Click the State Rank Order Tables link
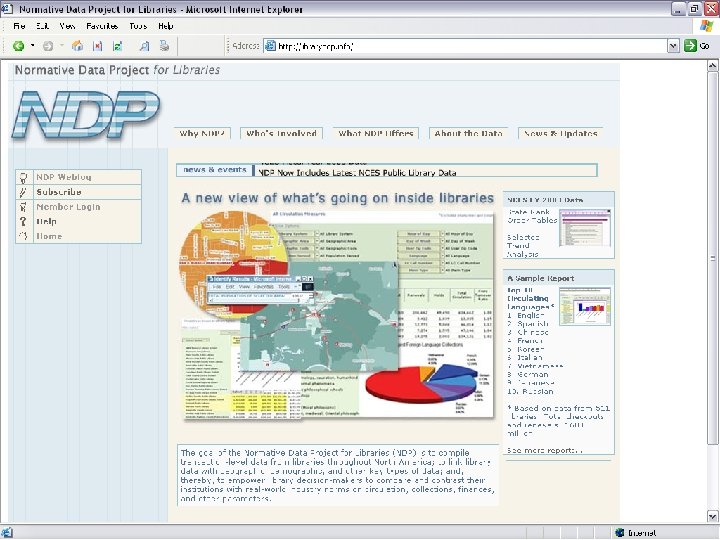This screenshot has height=540, width=720. 532,216
